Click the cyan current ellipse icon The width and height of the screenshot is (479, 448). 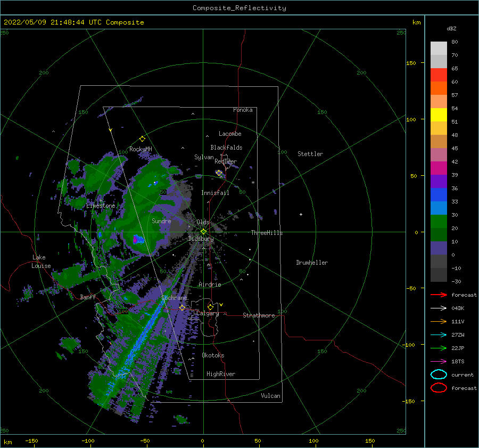(x=439, y=374)
